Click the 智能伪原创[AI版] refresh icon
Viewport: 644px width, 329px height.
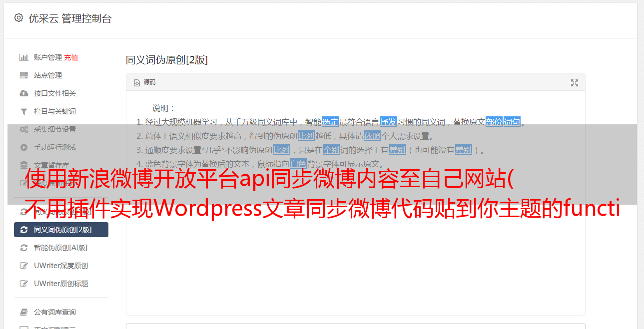23,248
